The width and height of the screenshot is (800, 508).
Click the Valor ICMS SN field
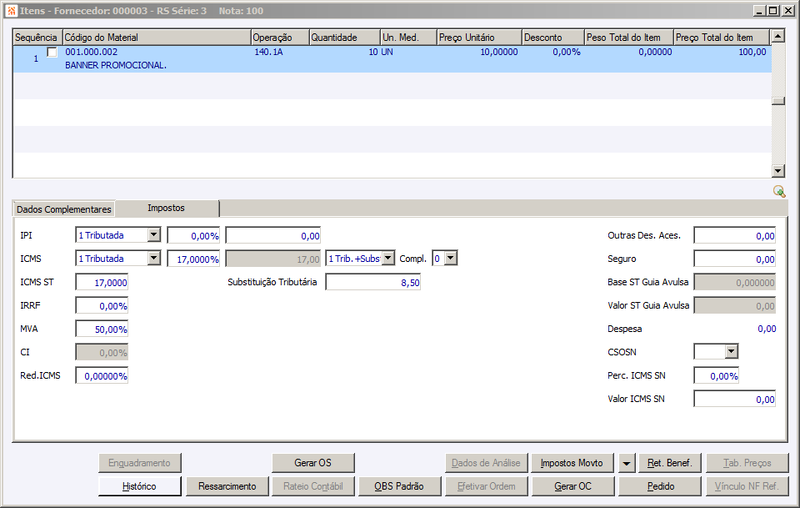click(x=735, y=399)
